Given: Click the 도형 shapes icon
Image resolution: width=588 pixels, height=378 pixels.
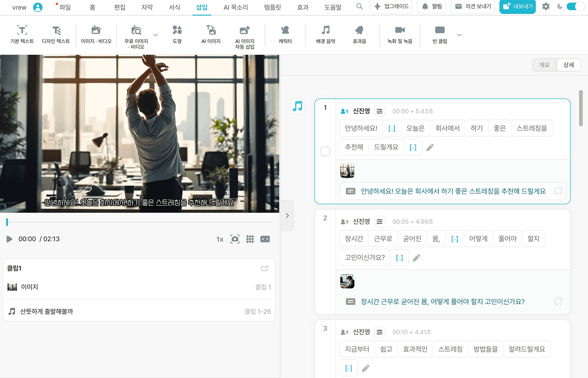Looking at the screenshot, I should coord(177,30).
